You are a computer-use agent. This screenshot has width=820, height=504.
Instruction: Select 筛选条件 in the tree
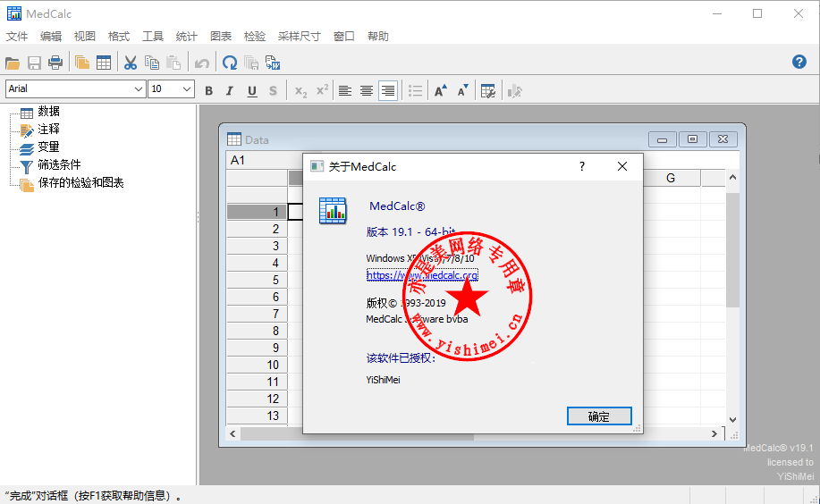59,164
